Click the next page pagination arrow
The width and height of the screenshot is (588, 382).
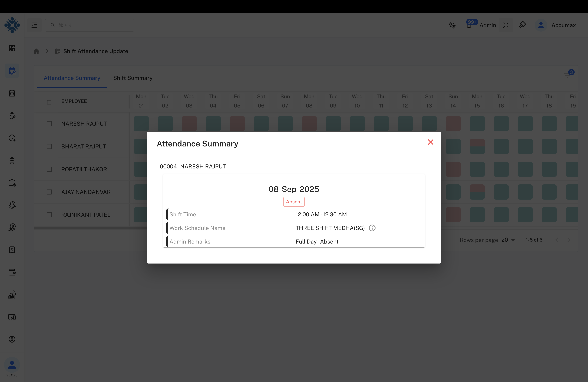[x=569, y=240]
